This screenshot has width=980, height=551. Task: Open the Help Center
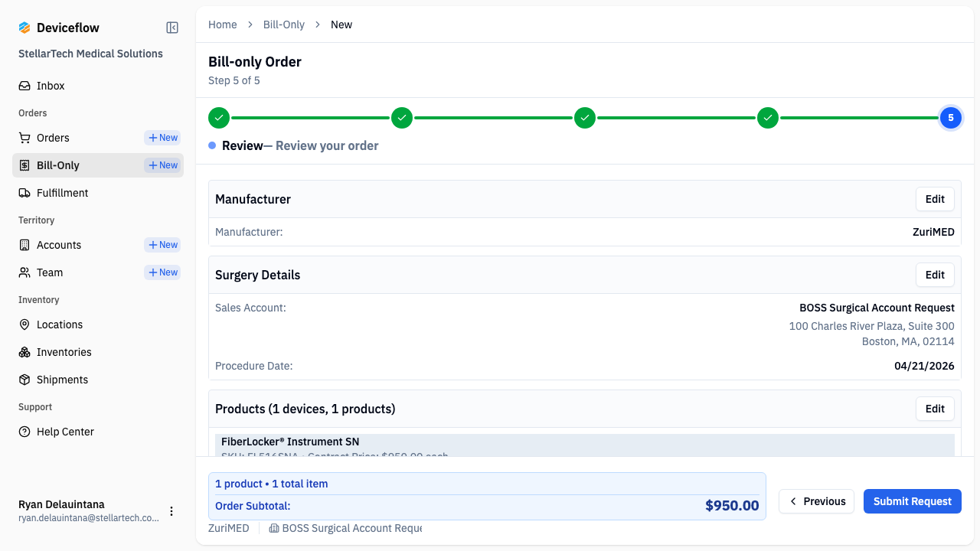tap(64, 432)
